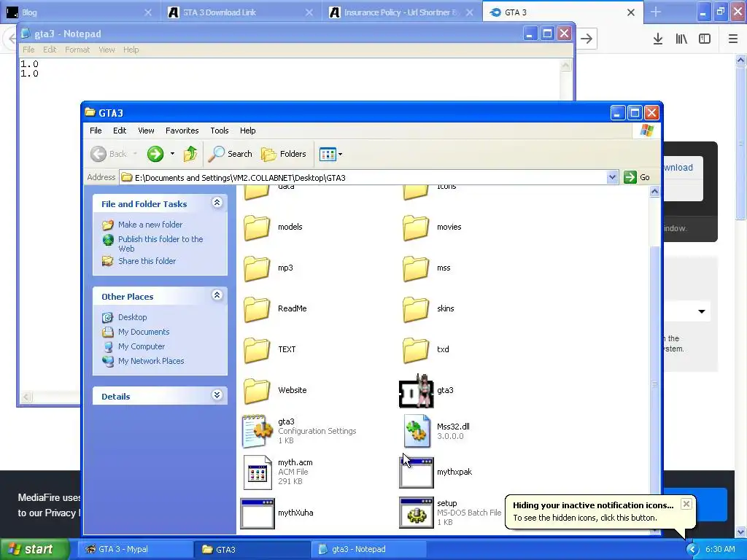747x560 pixels.
Task: Expand the Address bar dropdown
Action: (612, 178)
